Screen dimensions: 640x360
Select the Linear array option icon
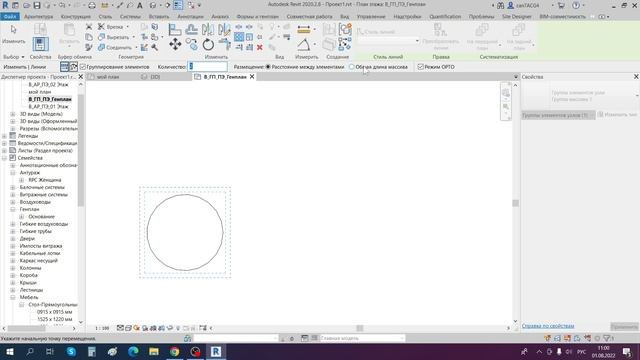pos(64,67)
